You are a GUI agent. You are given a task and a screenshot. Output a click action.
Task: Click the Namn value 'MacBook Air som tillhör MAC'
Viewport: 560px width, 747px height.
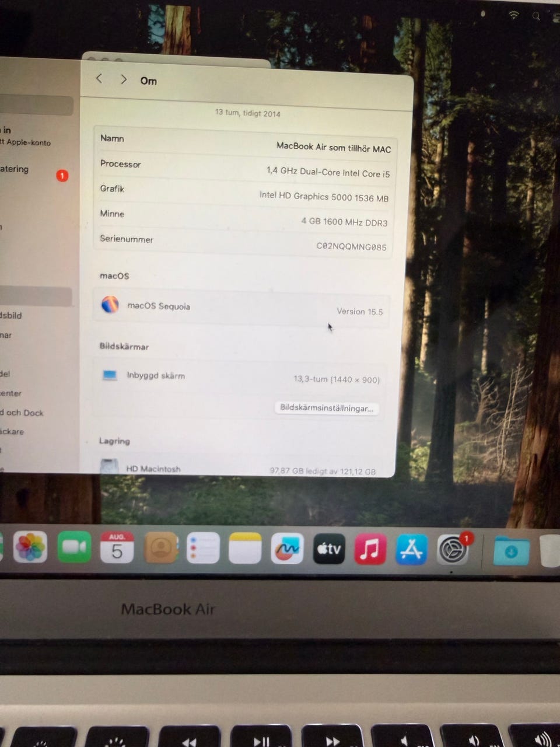coord(334,148)
